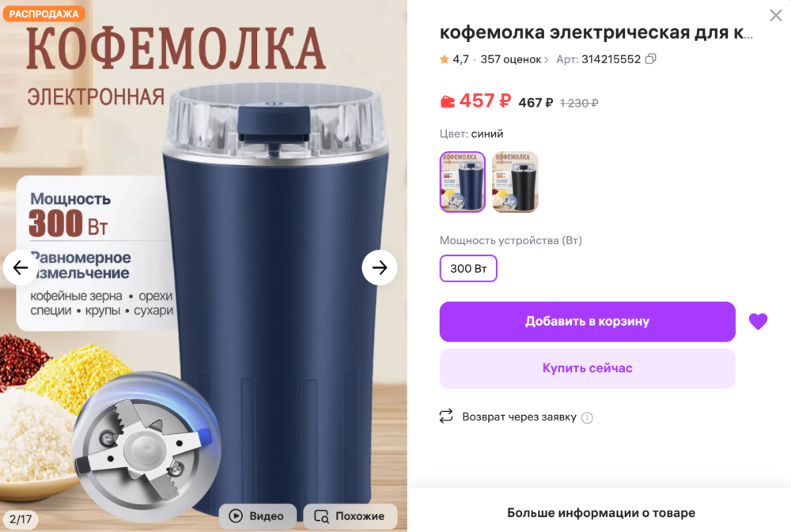Choose the blue color variant thumbnail

[x=463, y=182]
